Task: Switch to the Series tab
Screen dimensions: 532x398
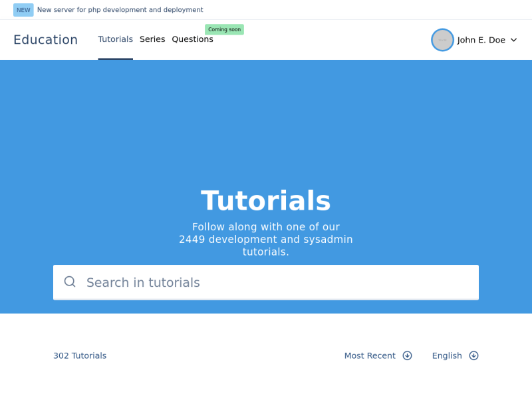Action: pos(152,39)
